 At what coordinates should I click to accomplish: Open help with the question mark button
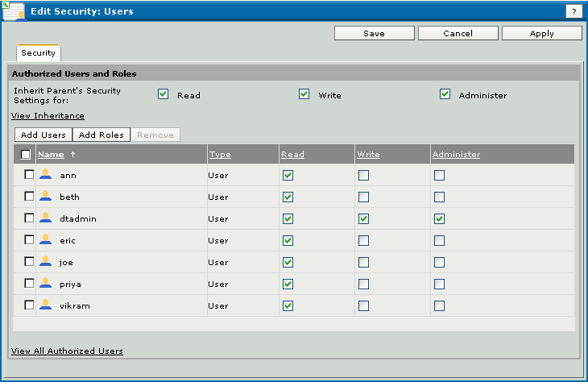click(x=574, y=11)
